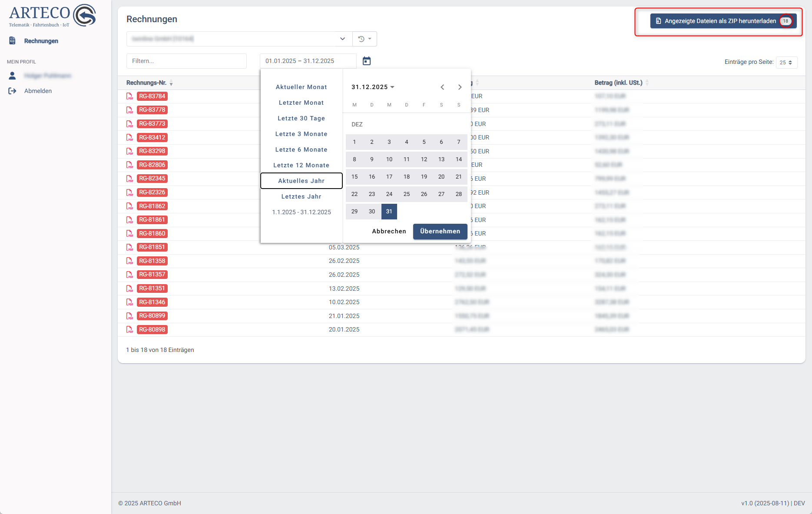Viewport: 812px width, 514px height.
Task: Click Abbrechen to cancel date selection
Action: pyautogui.click(x=389, y=232)
